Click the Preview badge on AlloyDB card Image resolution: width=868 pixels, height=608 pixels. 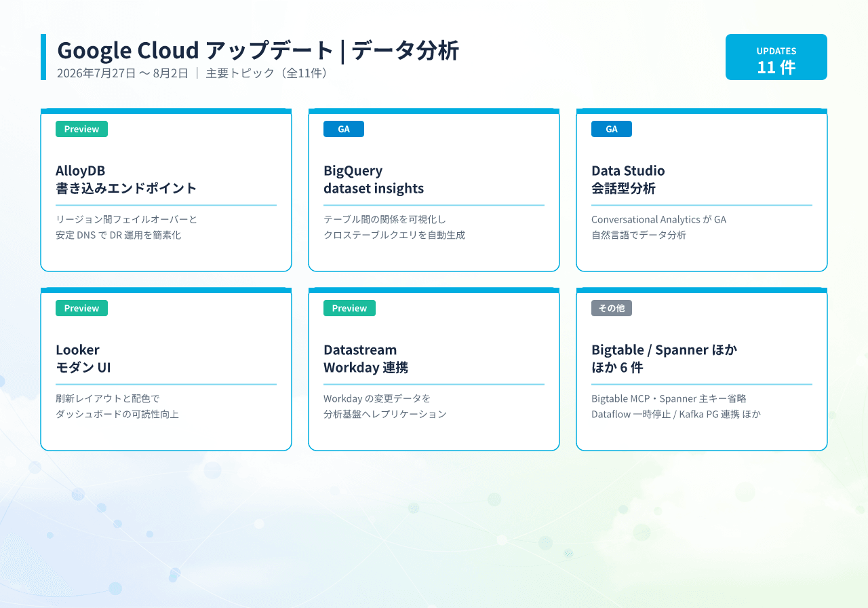pos(81,129)
